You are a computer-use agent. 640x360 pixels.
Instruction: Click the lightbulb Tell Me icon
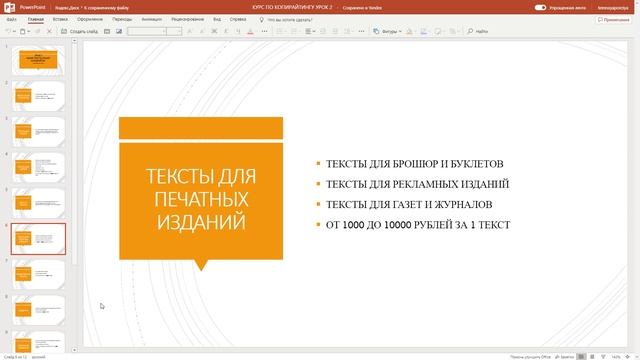262,20
